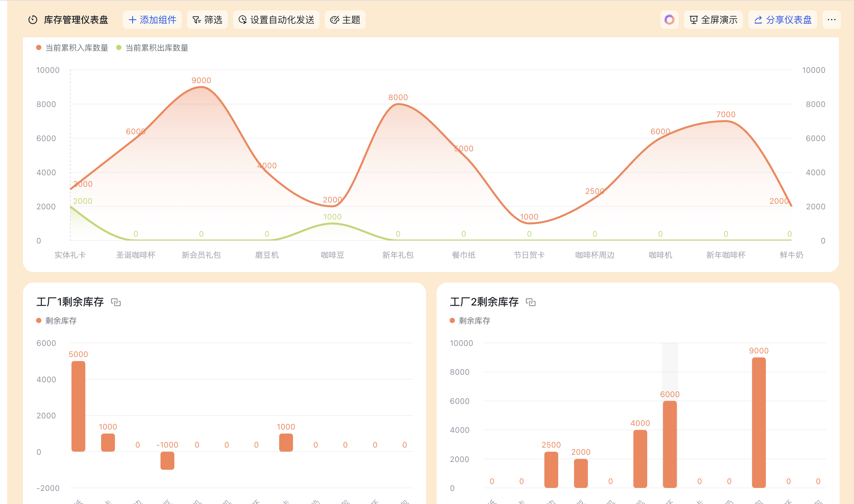Click the dashboard clock icon beside title

[x=32, y=20]
